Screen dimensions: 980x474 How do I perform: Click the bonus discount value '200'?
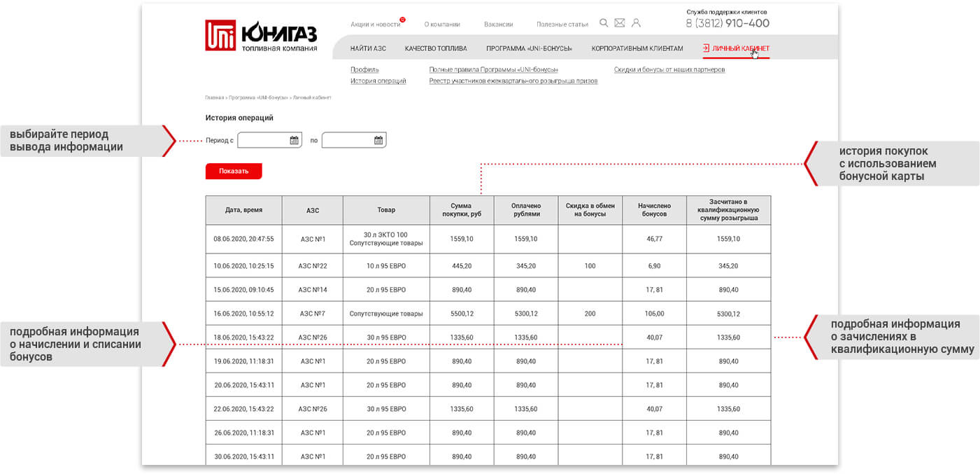tap(590, 314)
